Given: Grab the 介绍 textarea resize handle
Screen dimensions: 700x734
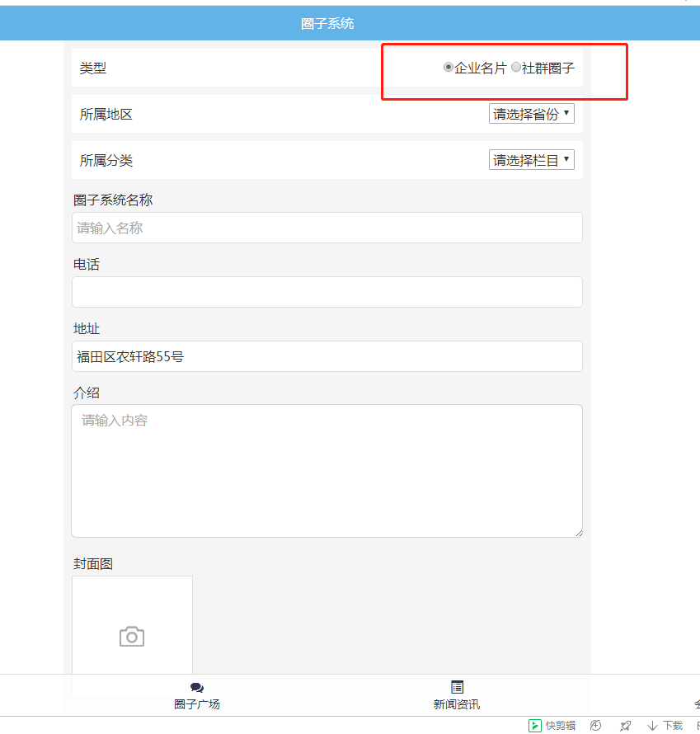Looking at the screenshot, I should [578, 533].
